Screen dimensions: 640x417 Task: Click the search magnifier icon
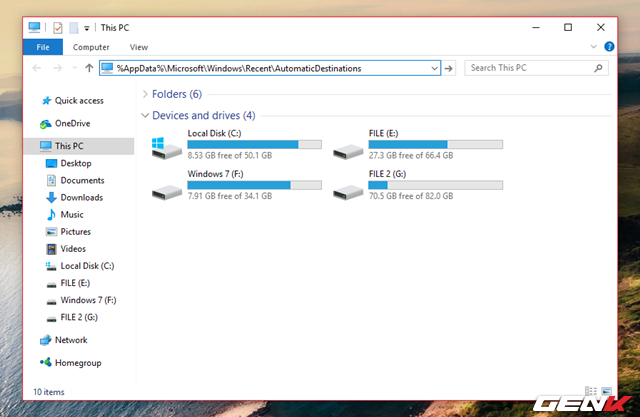(x=598, y=68)
